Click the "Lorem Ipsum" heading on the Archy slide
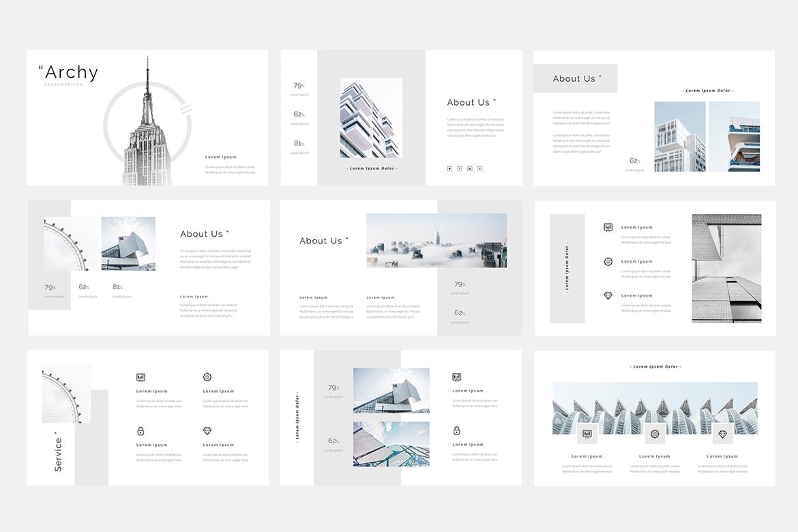The height and width of the screenshot is (532, 798). pyautogui.click(x=221, y=158)
